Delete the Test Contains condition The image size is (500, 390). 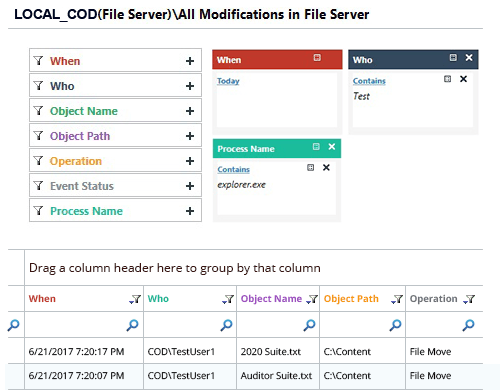[x=463, y=79]
